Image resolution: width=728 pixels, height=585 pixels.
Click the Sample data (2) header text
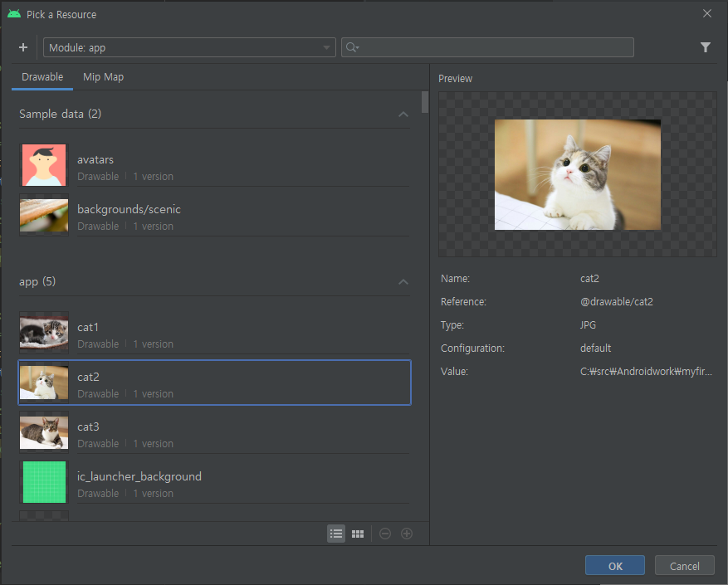[61, 114]
